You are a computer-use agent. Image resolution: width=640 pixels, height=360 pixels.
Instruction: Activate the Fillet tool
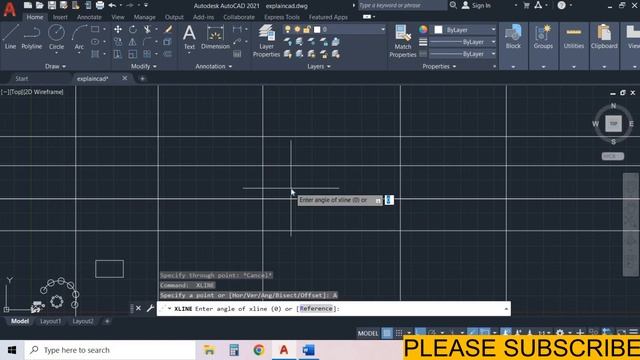[147, 42]
